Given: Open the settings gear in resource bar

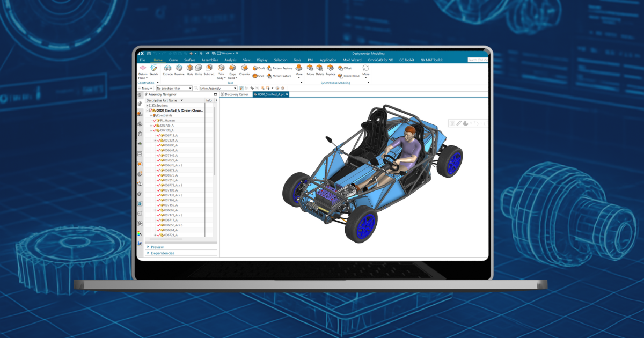Looking at the screenshot, I should pos(140,95).
